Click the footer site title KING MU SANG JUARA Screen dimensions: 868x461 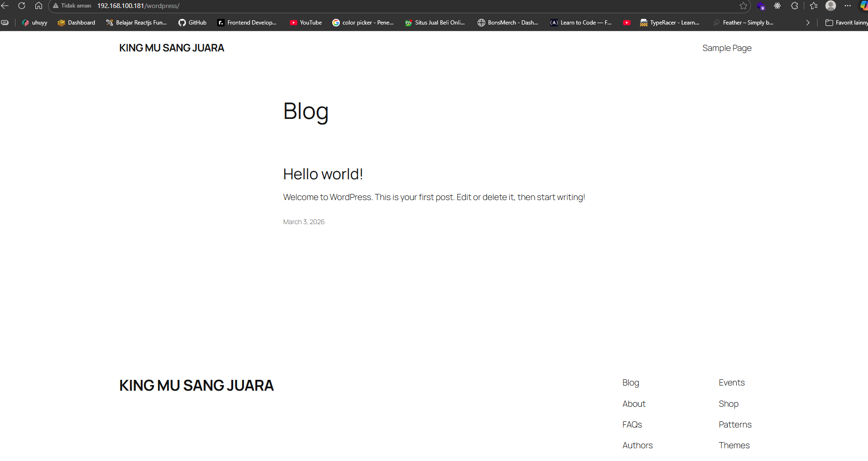196,386
